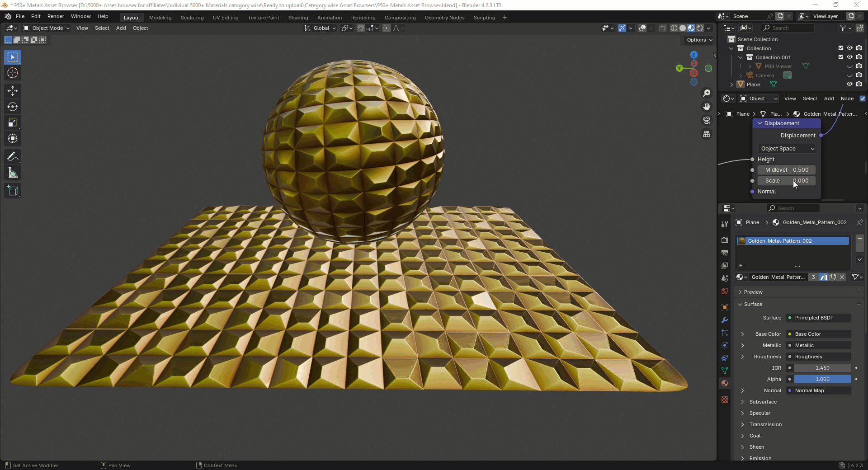The height and width of the screenshot is (470, 868).
Task: Switch to the Shading workspace tab
Action: point(298,18)
